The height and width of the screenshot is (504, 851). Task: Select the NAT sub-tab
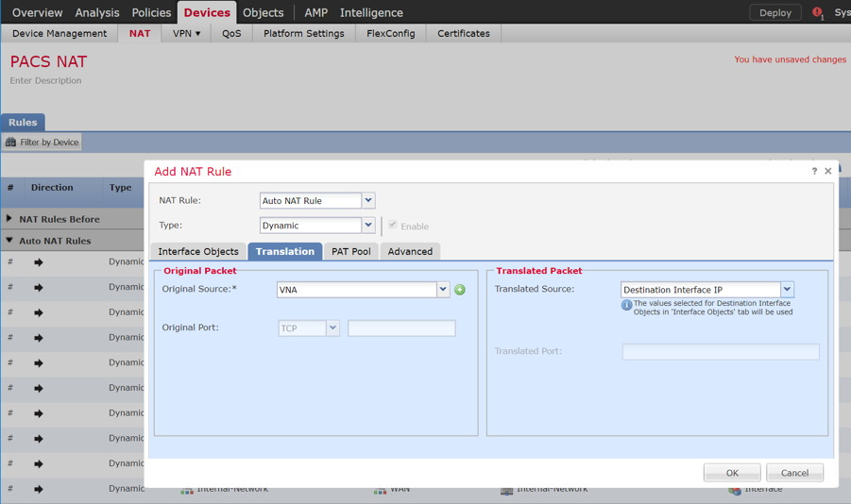point(140,33)
